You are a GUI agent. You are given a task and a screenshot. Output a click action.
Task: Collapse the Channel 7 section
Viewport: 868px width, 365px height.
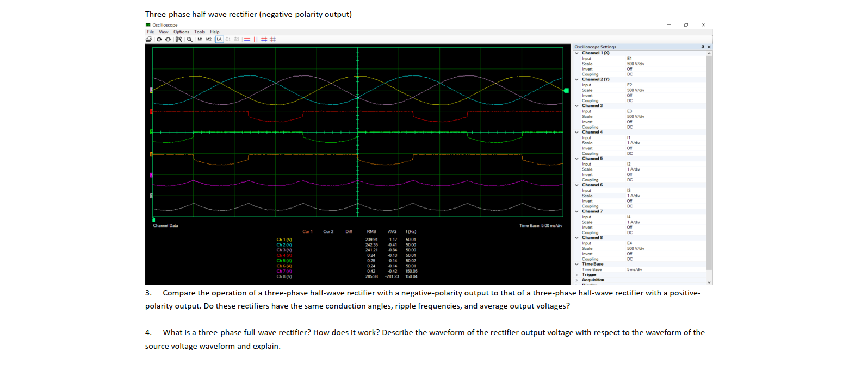577,211
